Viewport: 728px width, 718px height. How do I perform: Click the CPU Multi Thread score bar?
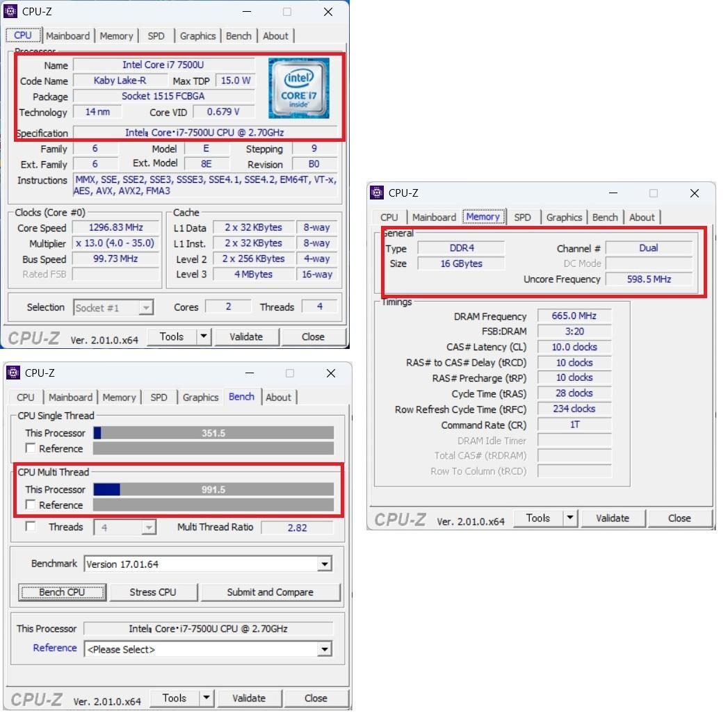click(213, 489)
